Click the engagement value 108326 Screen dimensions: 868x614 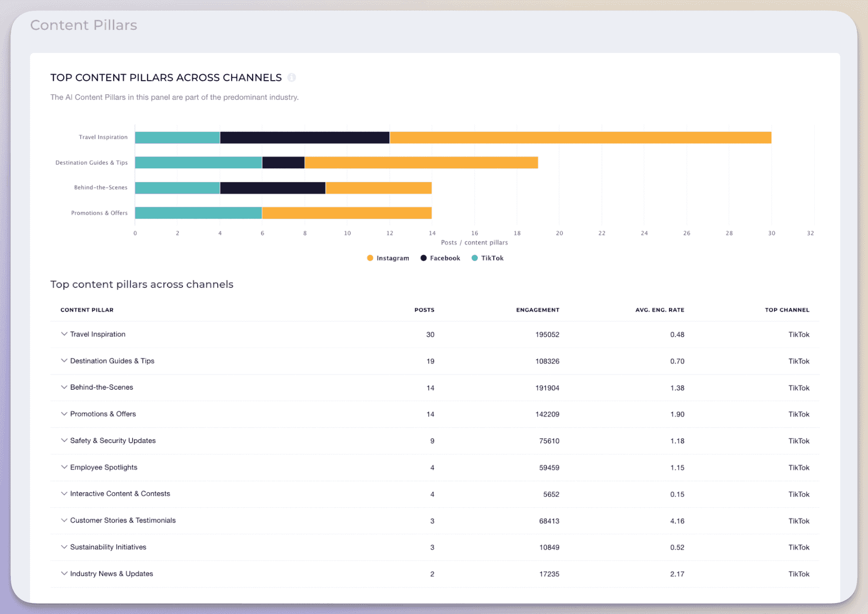[x=547, y=361]
